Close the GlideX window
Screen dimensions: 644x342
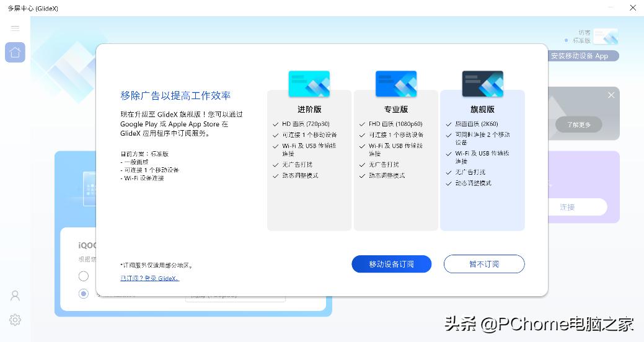(633, 8)
